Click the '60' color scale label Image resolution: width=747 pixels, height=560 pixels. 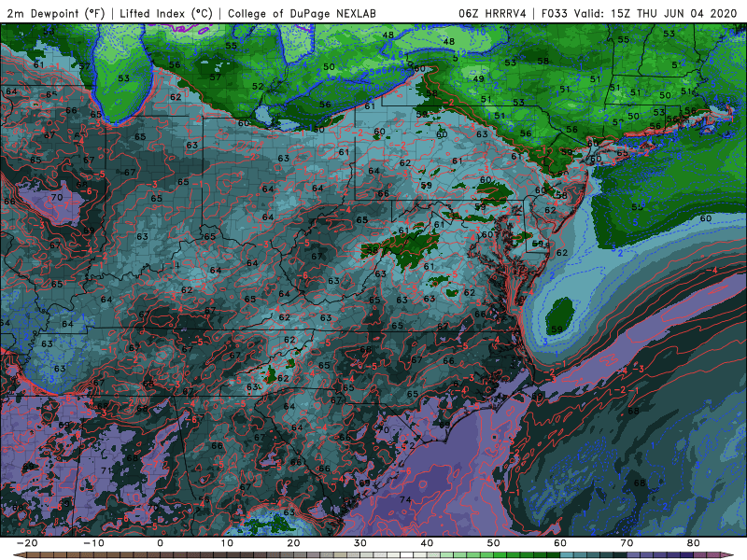coord(560,543)
